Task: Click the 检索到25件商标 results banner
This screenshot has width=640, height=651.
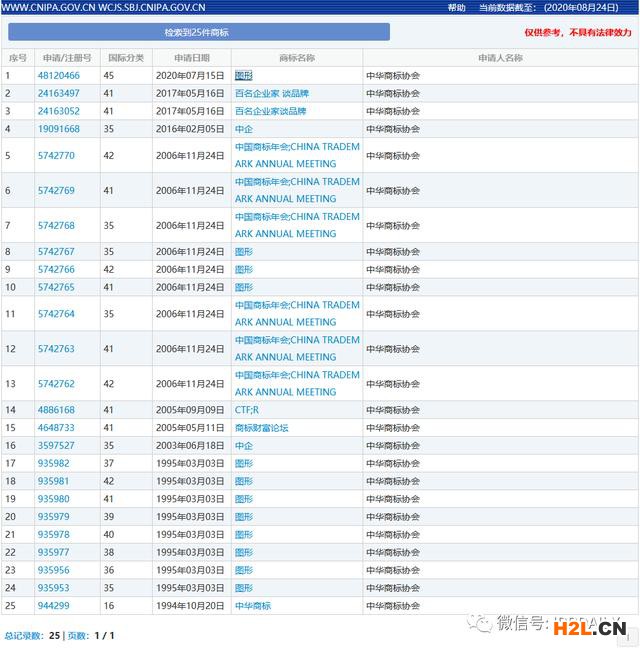Action: 197,32
